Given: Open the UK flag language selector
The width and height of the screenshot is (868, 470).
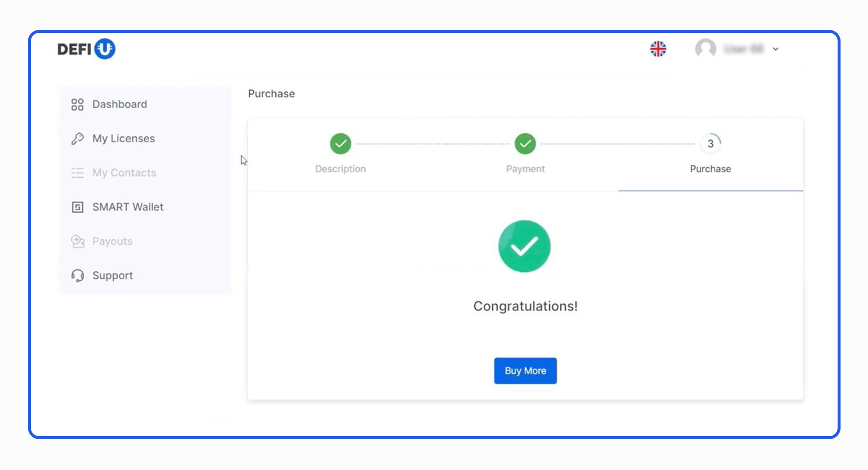Looking at the screenshot, I should [x=658, y=49].
